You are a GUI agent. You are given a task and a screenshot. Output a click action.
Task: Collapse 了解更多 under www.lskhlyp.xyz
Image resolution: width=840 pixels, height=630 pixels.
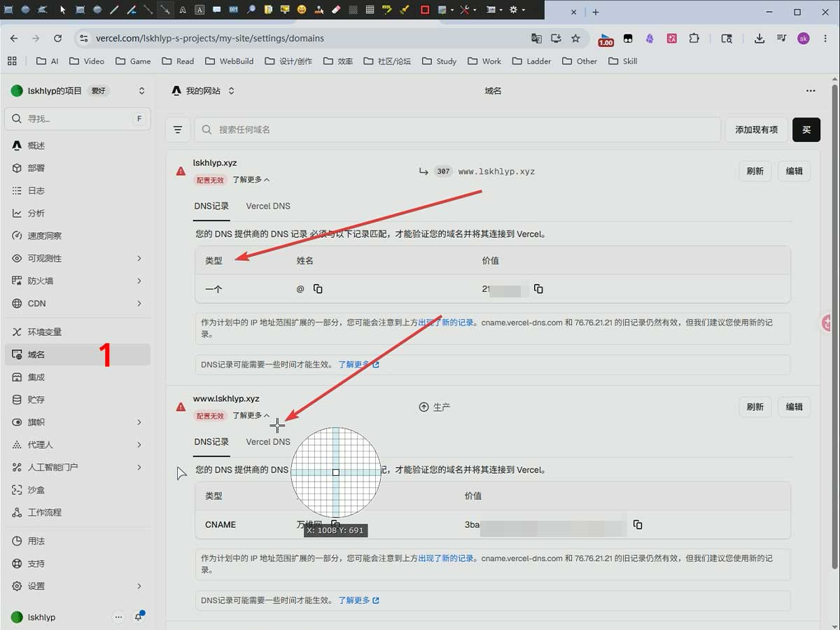[251, 416]
